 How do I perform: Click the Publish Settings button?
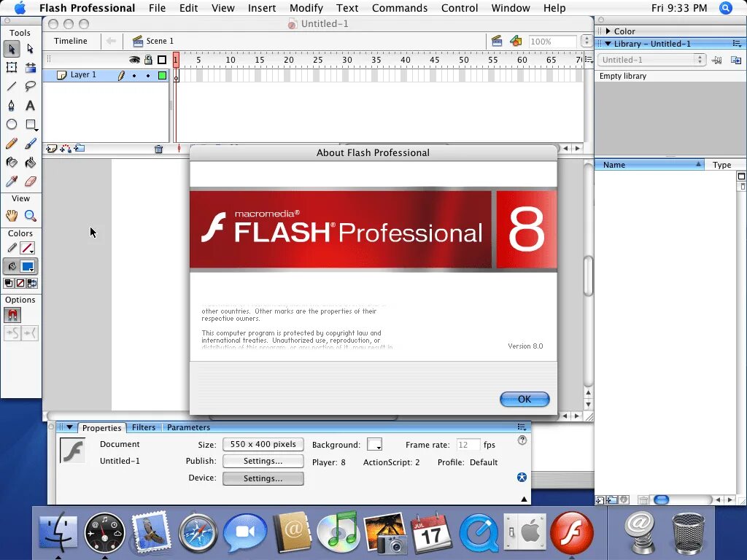pos(263,461)
